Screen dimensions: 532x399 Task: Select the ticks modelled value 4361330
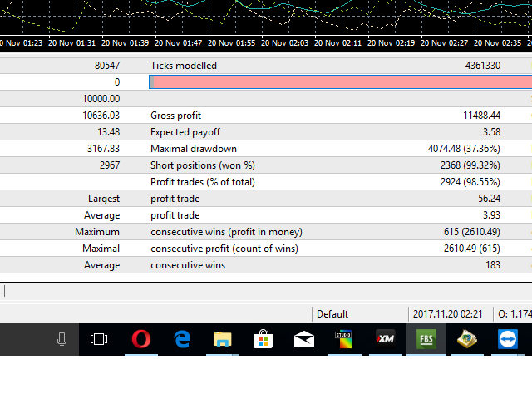click(482, 66)
